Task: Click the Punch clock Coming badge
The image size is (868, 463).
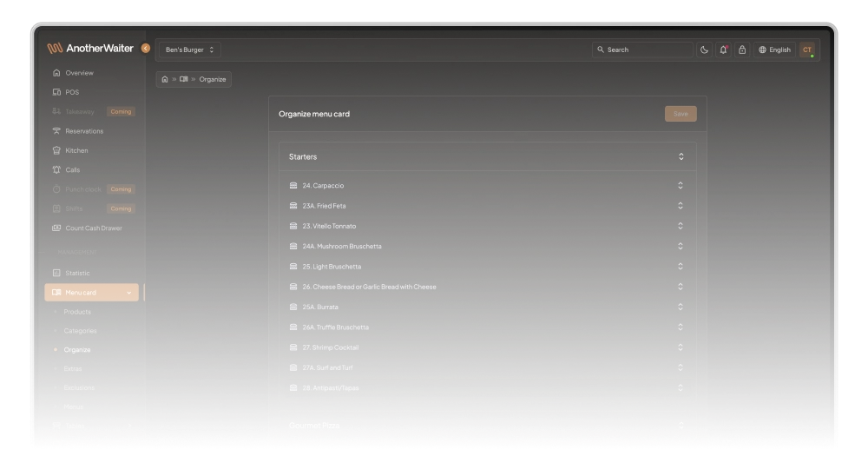Action: [121, 189]
